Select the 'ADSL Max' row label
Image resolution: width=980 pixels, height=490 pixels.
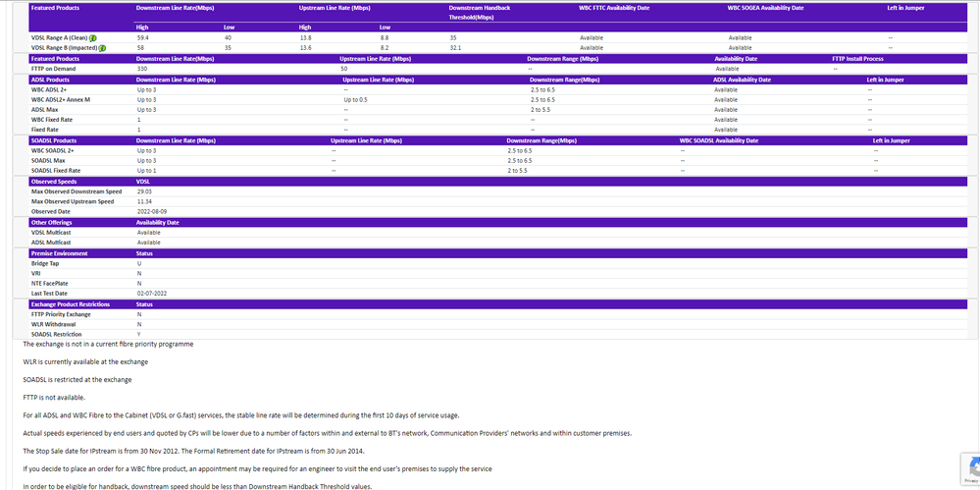point(44,110)
